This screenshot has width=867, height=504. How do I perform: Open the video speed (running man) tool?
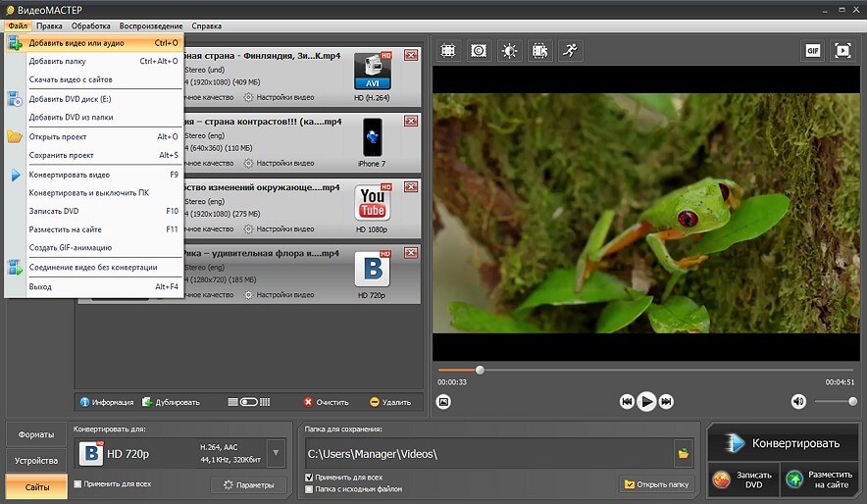pyautogui.click(x=570, y=50)
